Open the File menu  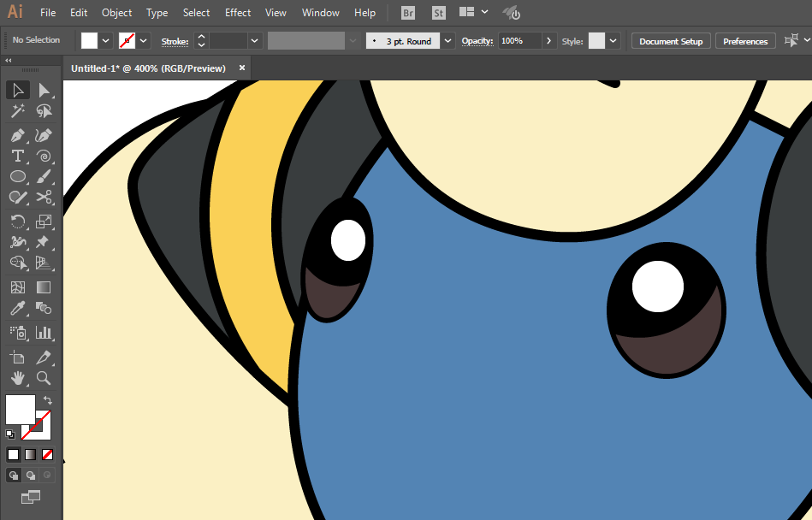click(48, 13)
